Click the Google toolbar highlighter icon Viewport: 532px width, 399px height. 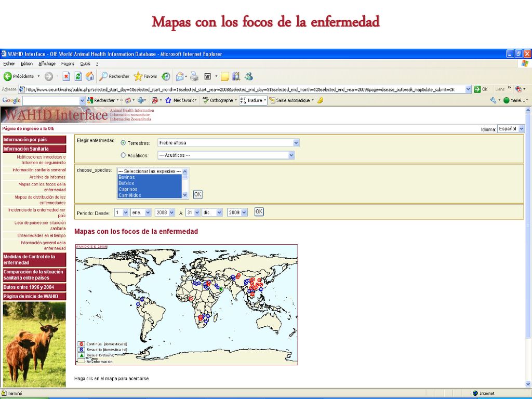[x=320, y=100]
